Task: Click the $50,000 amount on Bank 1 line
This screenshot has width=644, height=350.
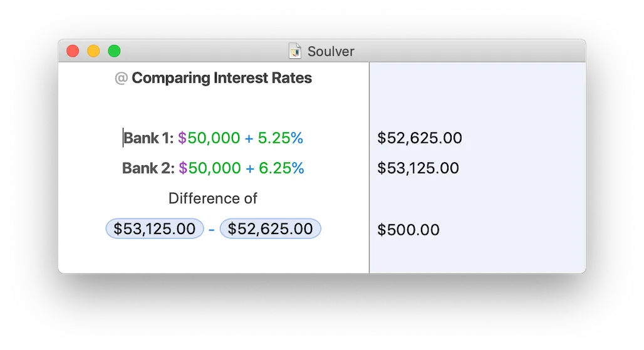Action: (209, 138)
